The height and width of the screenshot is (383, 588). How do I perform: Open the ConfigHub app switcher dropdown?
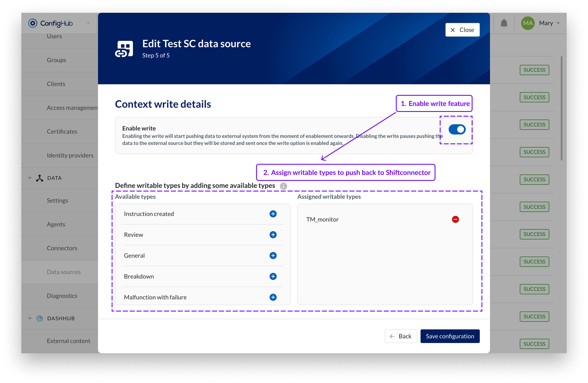88,23
